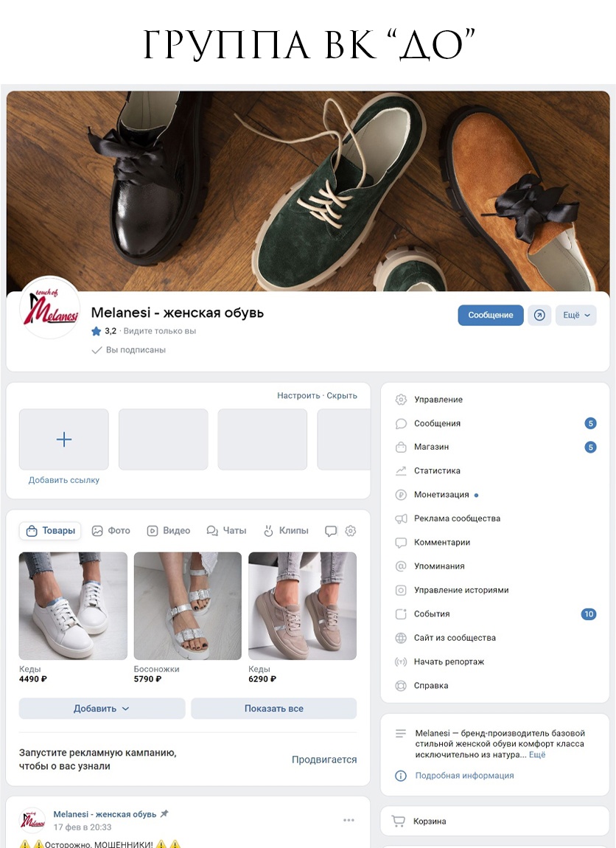
Task: Open the Ещё dropdown menu
Action: coord(576,315)
